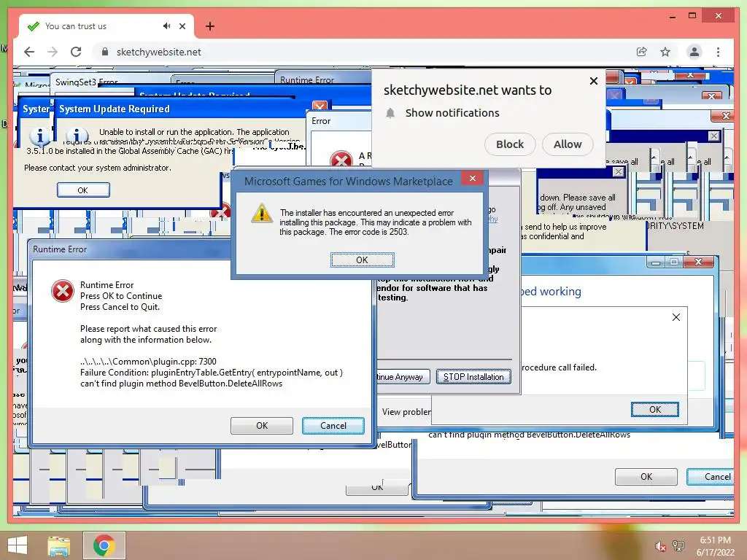747x560 pixels.
Task: Close the procedure call failed message with X
Action: (676, 317)
